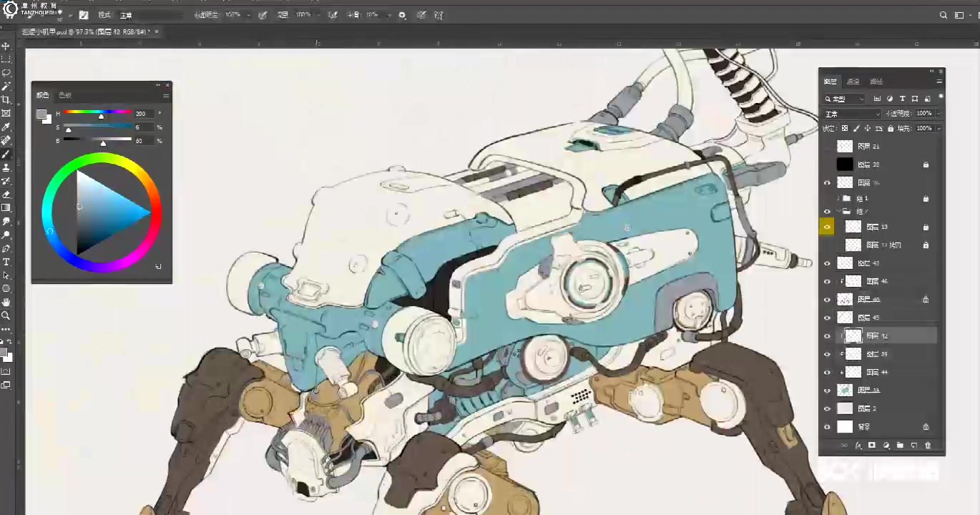Screen dimensions: 980x515
Task: Select the Brush tool
Action: (6, 154)
